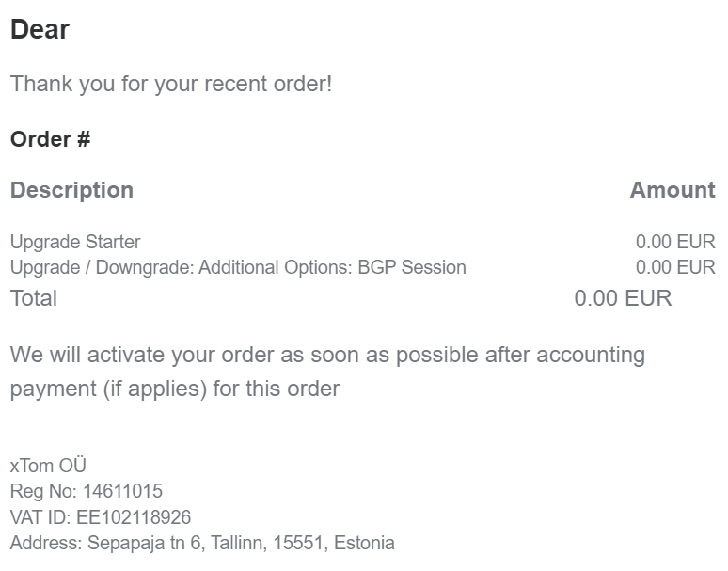Click the Total 0.00 EUR value
728x571 pixels.
623,298
